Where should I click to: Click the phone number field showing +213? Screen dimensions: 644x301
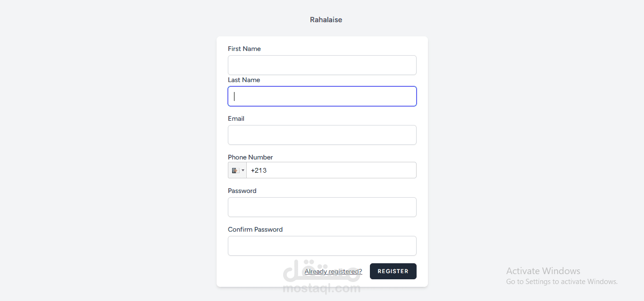331,170
